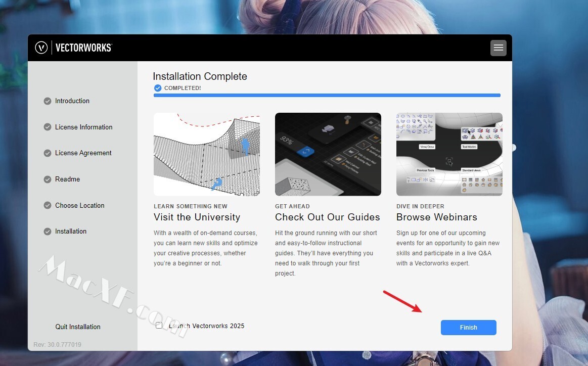
Task: Click the COMPLETED! status text
Action: (x=183, y=88)
